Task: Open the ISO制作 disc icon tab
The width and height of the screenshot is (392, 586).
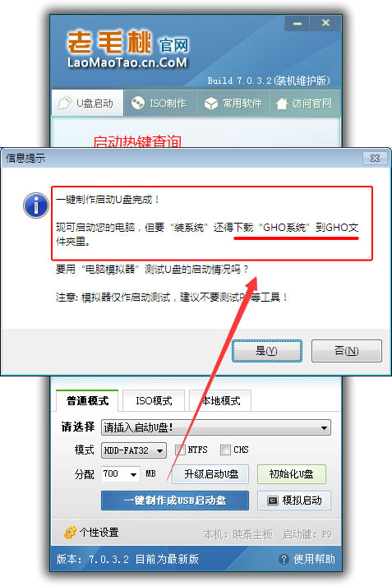Action: point(137,103)
